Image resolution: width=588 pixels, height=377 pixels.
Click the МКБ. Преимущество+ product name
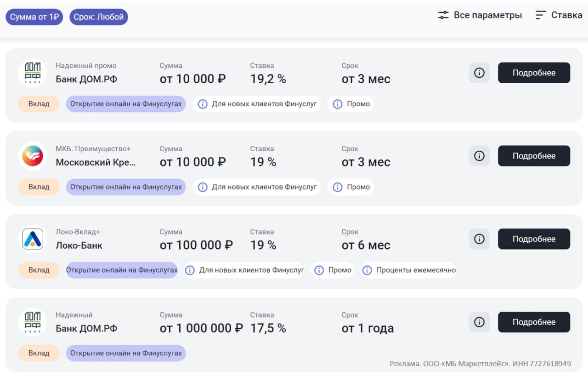(x=93, y=149)
